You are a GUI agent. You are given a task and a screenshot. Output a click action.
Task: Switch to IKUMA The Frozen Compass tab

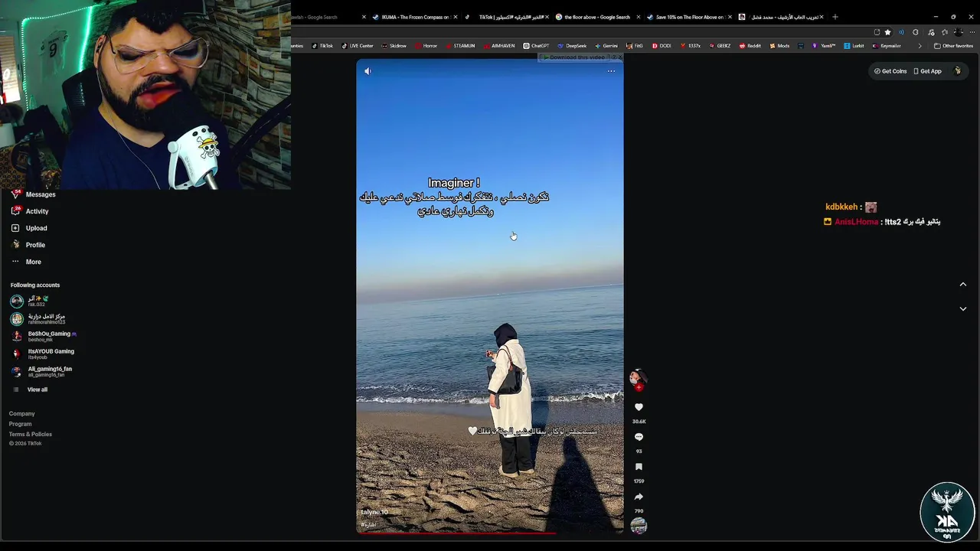click(x=414, y=17)
